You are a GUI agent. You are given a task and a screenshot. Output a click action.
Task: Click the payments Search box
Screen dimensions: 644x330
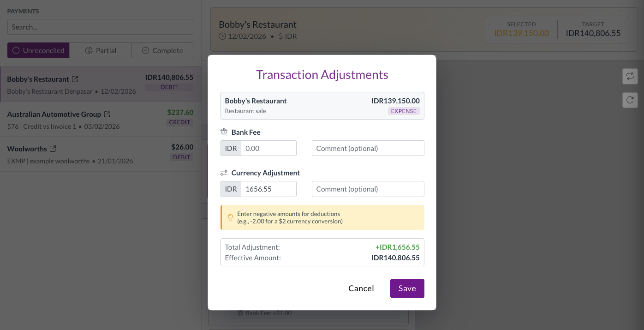point(100,27)
